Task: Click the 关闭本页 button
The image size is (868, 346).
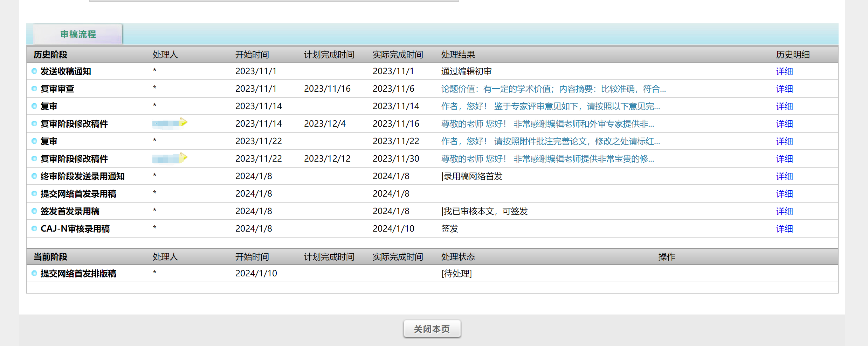Action: coord(432,329)
